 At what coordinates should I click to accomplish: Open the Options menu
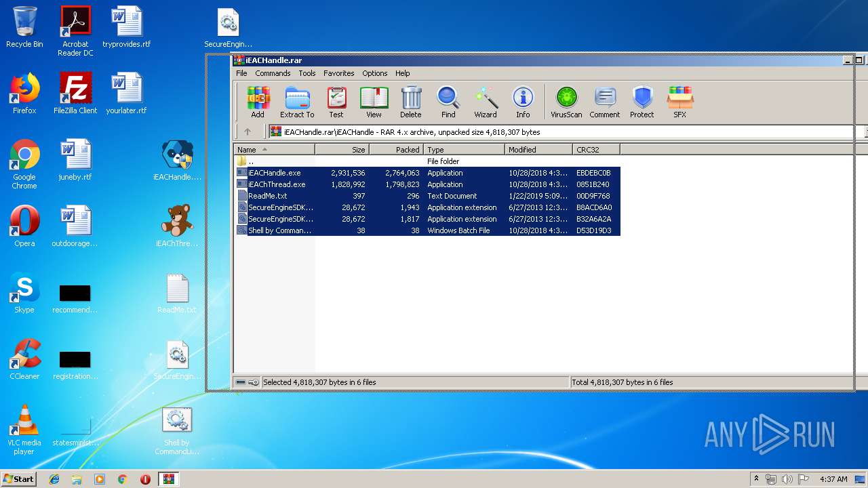click(x=374, y=73)
